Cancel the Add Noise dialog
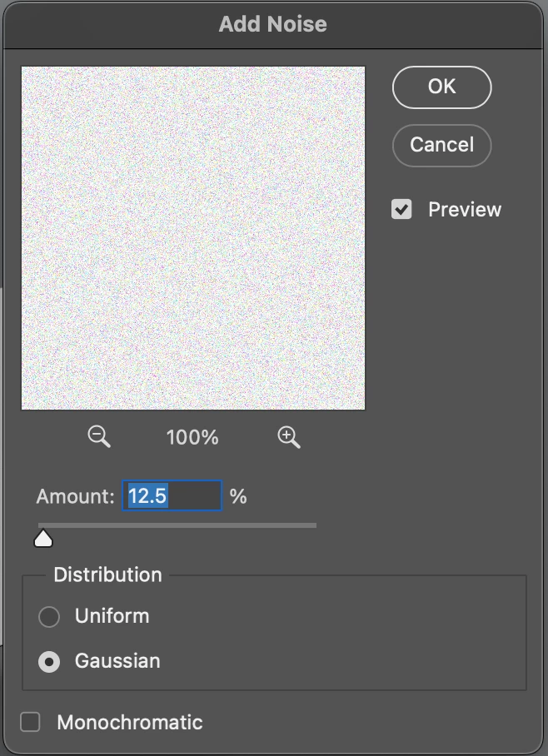The height and width of the screenshot is (756, 548). tap(442, 145)
